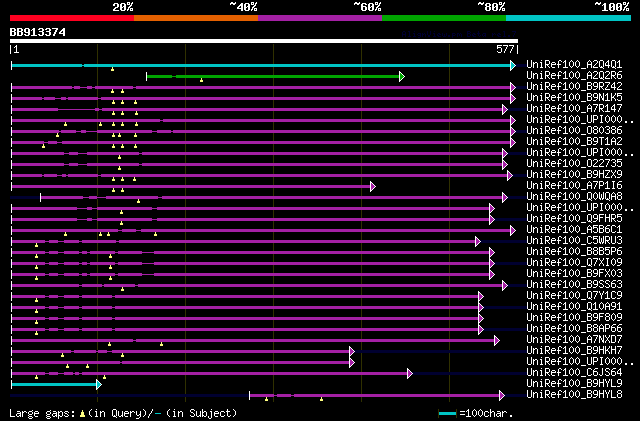Select the UniRef100_B9HKH7 label
Image resolution: width=640 pixels, height=421 pixels.
(574, 351)
